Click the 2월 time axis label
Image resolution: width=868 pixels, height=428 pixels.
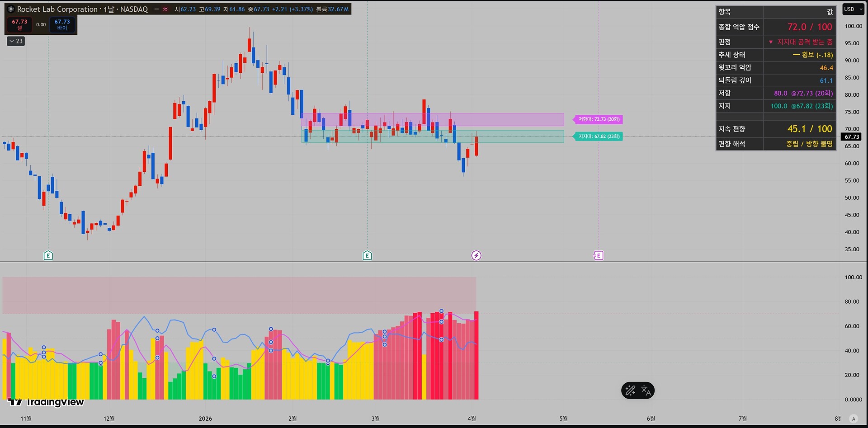point(292,419)
